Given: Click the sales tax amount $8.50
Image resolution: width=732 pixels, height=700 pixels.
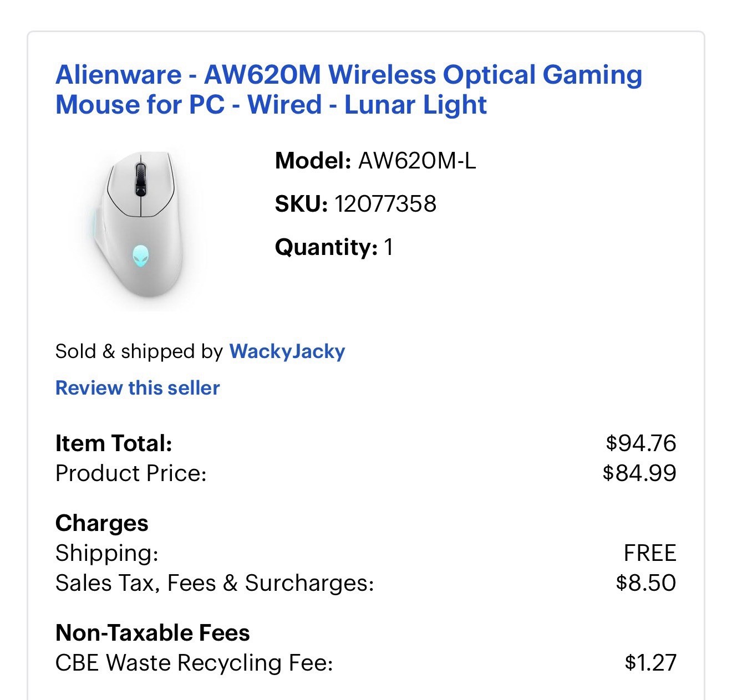Looking at the screenshot, I should (x=645, y=583).
